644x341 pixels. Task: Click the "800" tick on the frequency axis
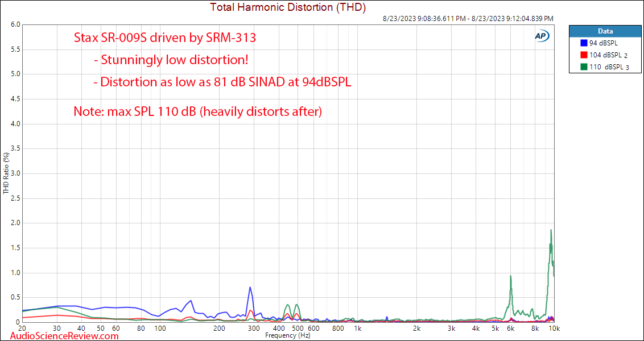click(x=338, y=328)
